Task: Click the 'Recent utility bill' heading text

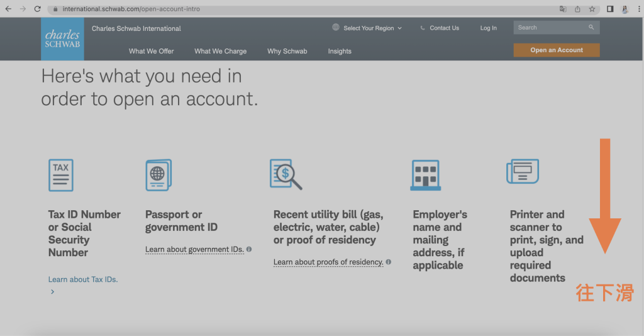Action: coord(328,227)
